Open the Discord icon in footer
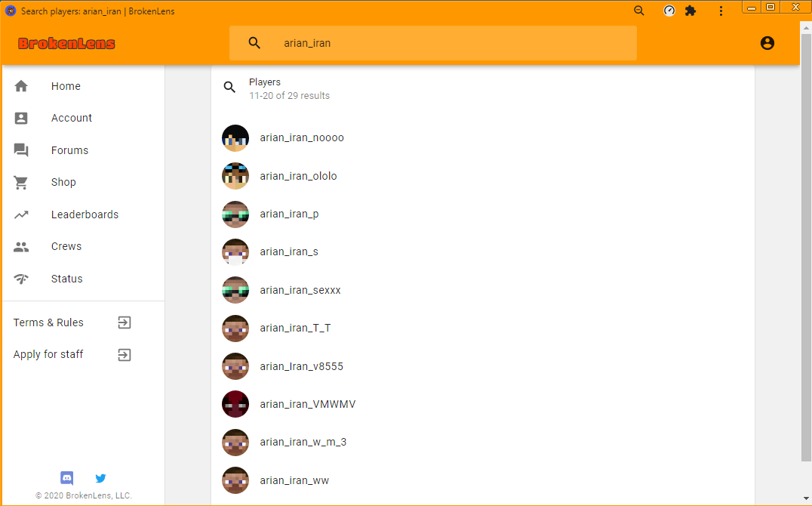The height and width of the screenshot is (506, 812). coord(67,478)
